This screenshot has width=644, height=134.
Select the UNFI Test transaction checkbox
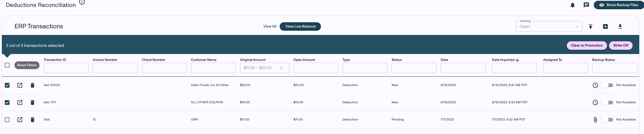(7, 120)
